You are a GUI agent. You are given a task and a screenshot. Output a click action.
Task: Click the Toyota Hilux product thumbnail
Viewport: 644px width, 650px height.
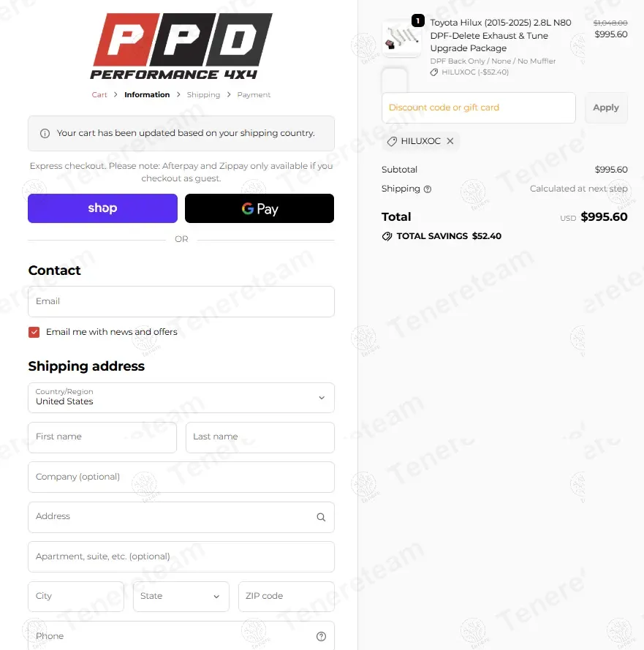(x=401, y=38)
